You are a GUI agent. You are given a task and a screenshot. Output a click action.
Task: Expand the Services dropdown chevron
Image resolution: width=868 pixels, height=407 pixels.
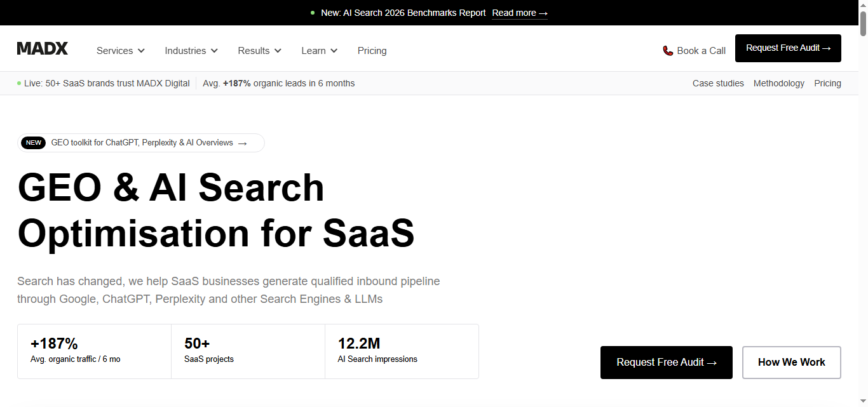click(x=141, y=51)
